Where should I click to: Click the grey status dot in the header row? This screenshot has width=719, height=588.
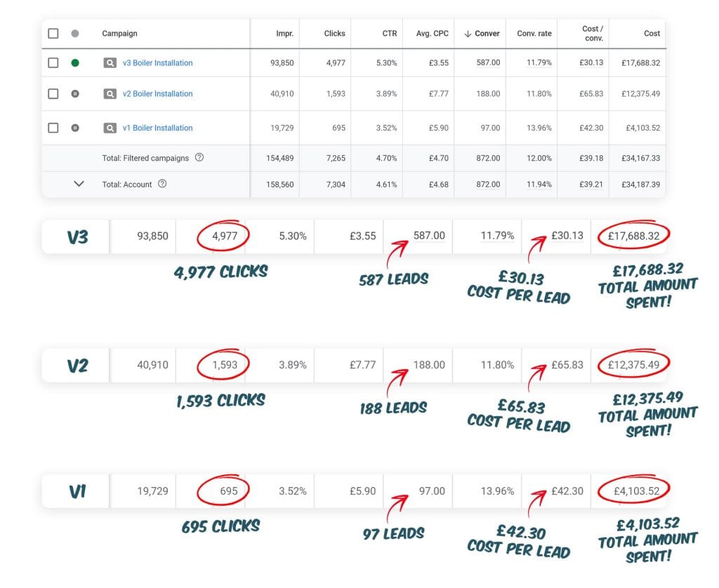pyautogui.click(x=75, y=33)
